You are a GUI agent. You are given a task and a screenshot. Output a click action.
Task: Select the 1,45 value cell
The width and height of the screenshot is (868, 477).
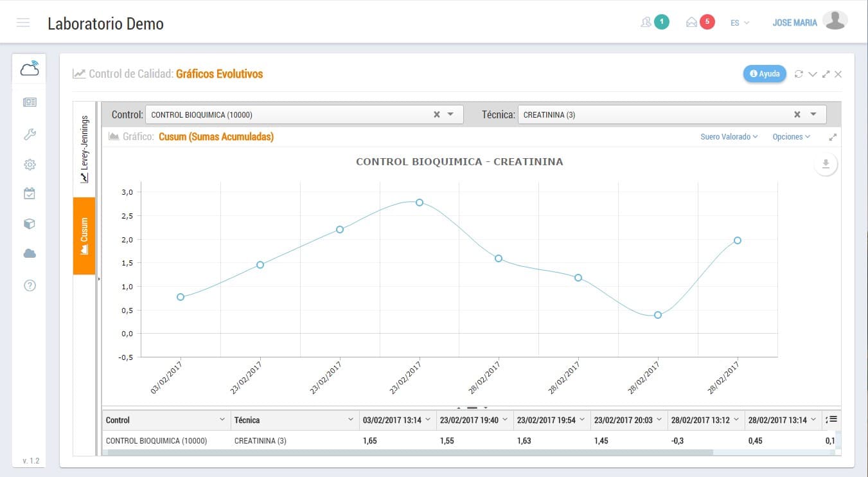(629, 441)
